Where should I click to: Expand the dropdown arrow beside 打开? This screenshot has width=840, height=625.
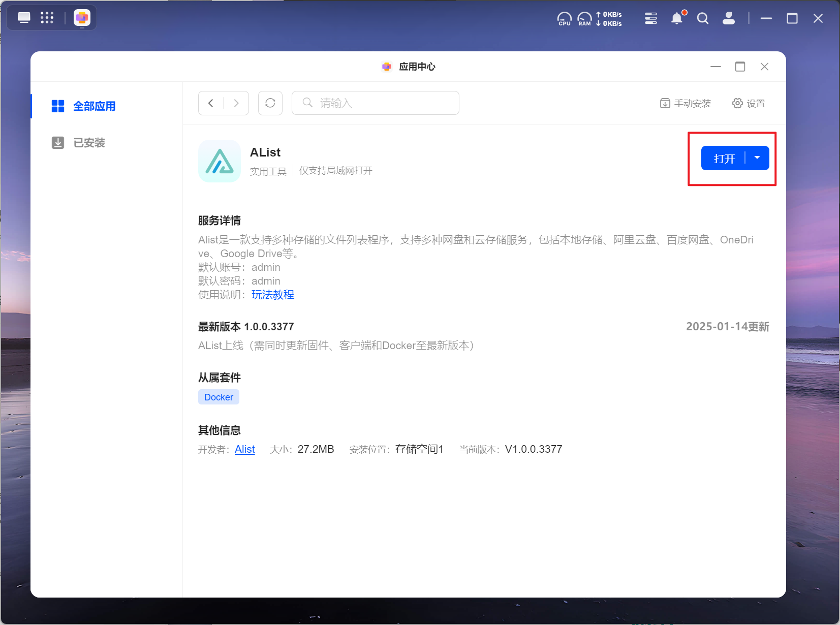click(757, 159)
